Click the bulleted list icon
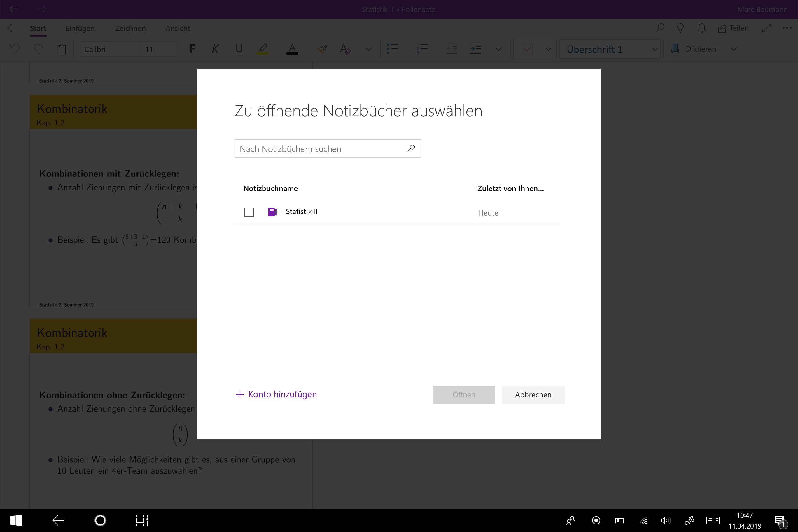The height and width of the screenshot is (532, 798). pyautogui.click(x=392, y=49)
